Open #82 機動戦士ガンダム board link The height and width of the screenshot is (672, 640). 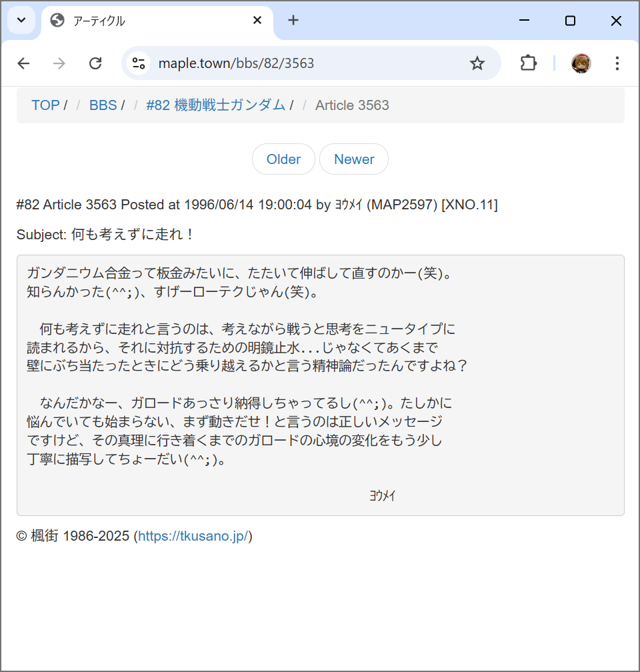pyautogui.click(x=215, y=105)
